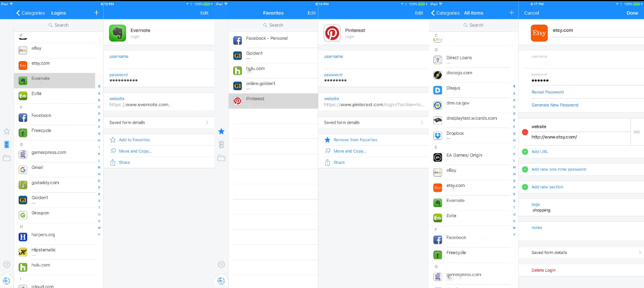The width and height of the screenshot is (644, 288).
Task: Grab reorder handle on website row
Action: (x=637, y=132)
